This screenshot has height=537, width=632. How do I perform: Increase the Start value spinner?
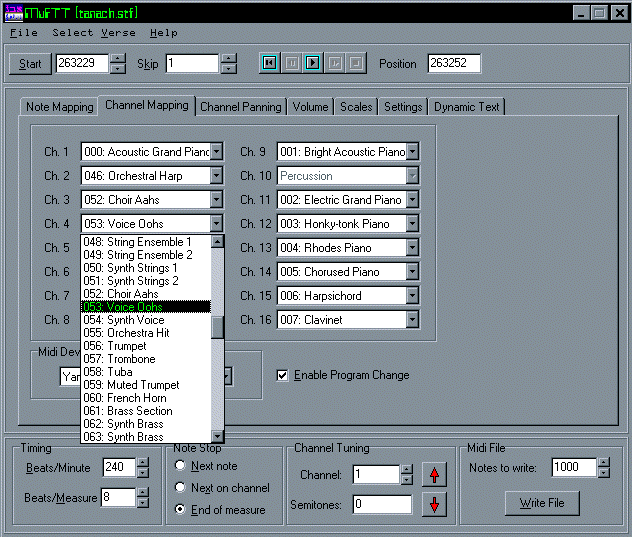click(x=118, y=58)
